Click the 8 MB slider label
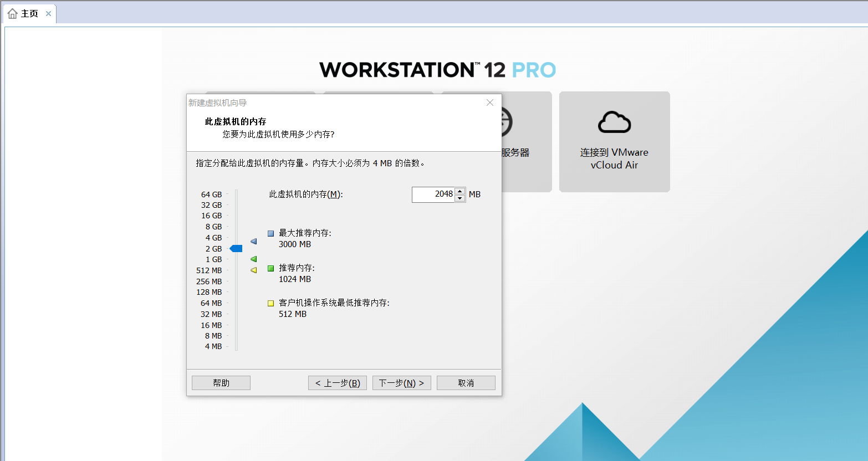 pos(213,336)
